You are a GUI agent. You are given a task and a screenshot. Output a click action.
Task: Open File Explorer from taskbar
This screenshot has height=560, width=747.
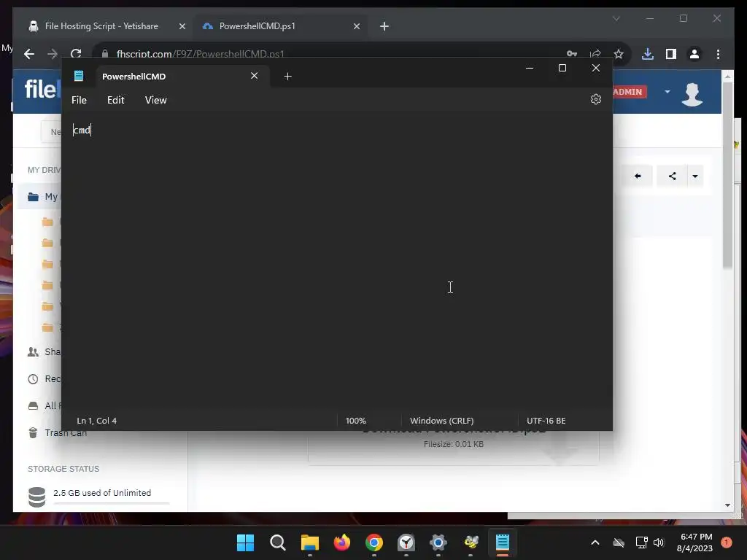click(309, 542)
